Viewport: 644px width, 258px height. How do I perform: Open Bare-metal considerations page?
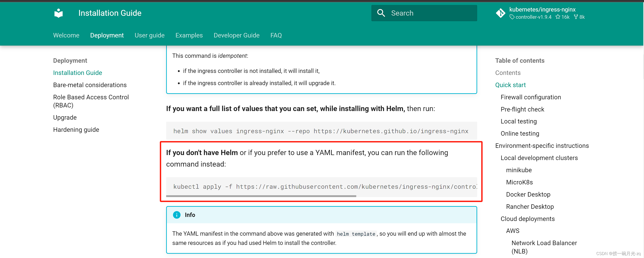point(90,85)
